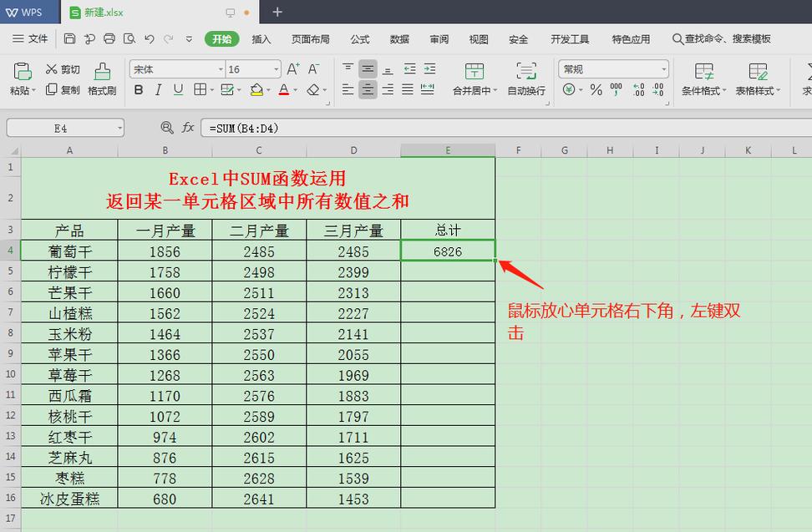812x532 pixels.
Task: Click Decrease decimal places icon
Action: tap(657, 89)
